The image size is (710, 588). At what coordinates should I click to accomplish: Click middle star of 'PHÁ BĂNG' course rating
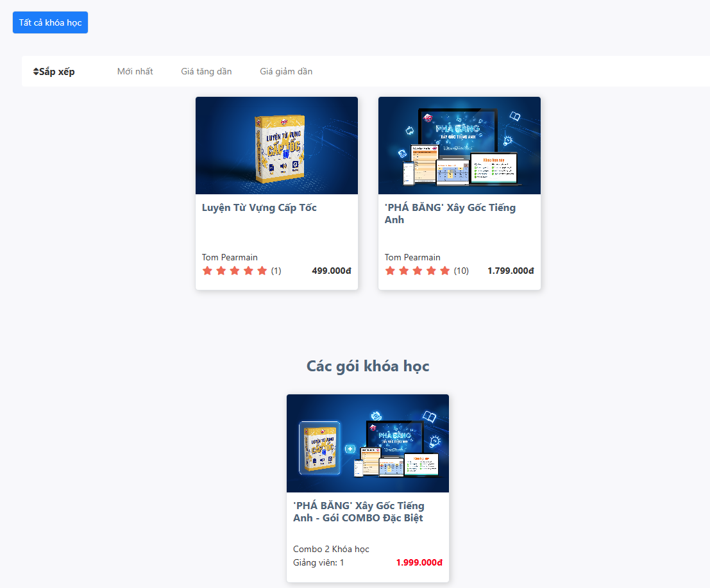pos(418,271)
